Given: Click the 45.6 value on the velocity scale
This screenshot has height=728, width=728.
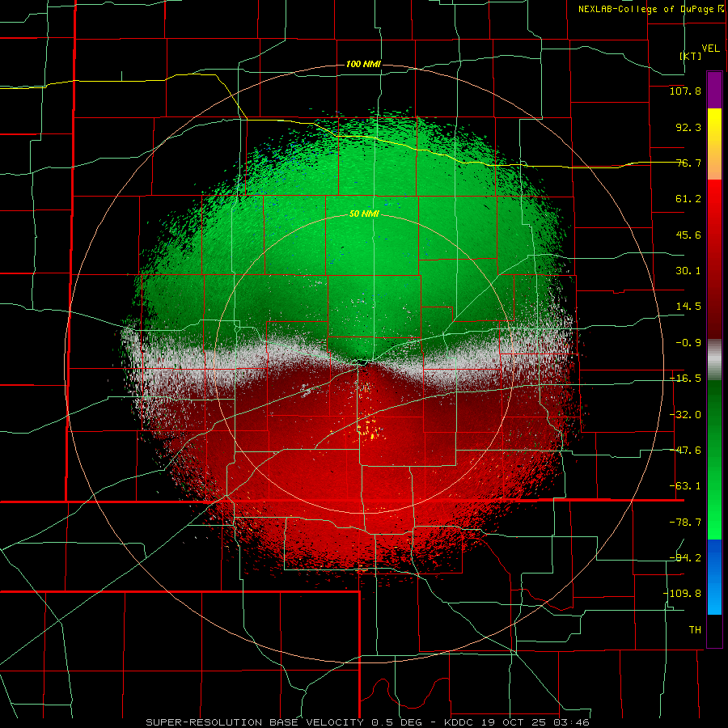Looking at the screenshot, I should point(688,235).
